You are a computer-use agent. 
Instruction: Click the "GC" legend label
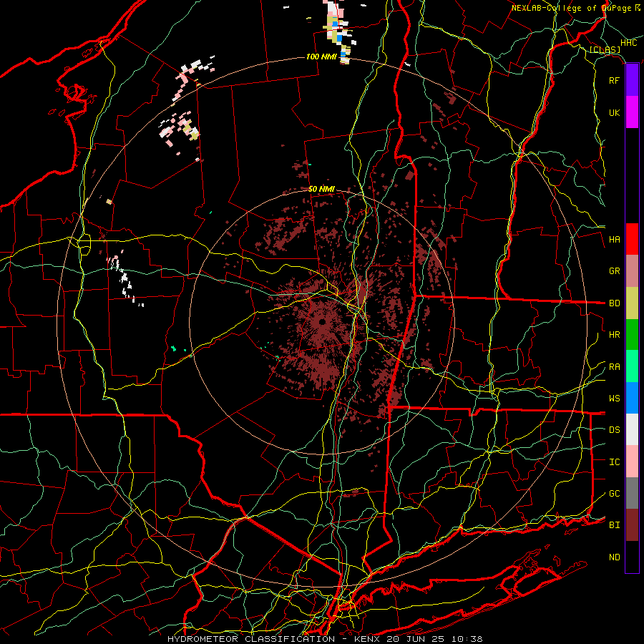pyautogui.click(x=614, y=494)
